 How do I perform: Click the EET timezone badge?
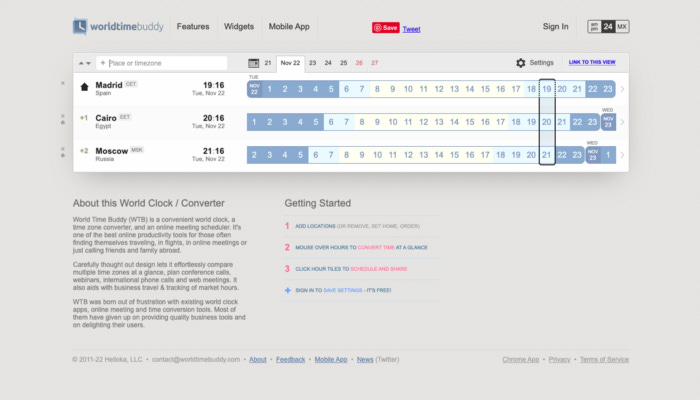[x=125, y=117]
